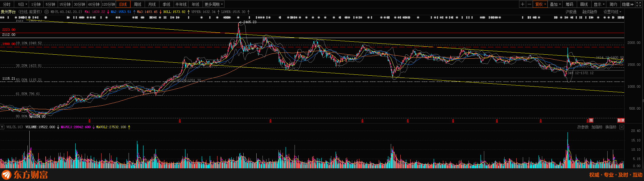Viewport: 644px width, 181px height.
Task: Toggle 融资融券 margin data overlay
Action: coord(590,12)
